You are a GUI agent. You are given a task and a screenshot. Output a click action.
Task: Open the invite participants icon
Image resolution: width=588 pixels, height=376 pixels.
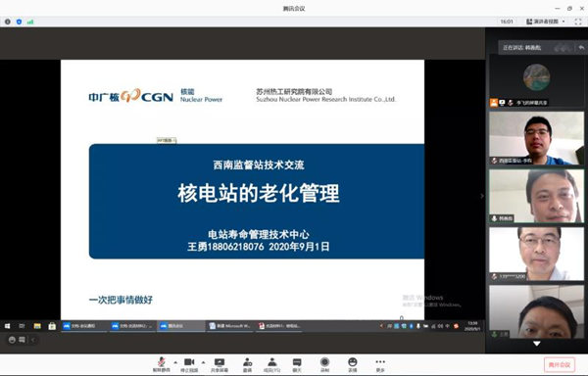247,364
